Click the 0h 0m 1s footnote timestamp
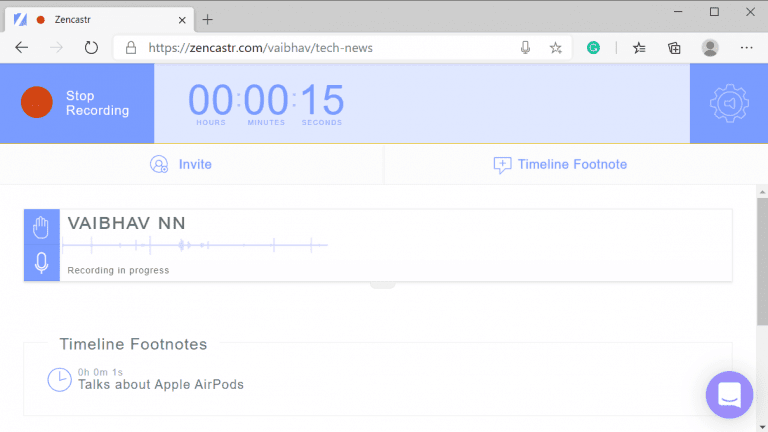Screen dimensions: 768x432 (x=100, y=372)
